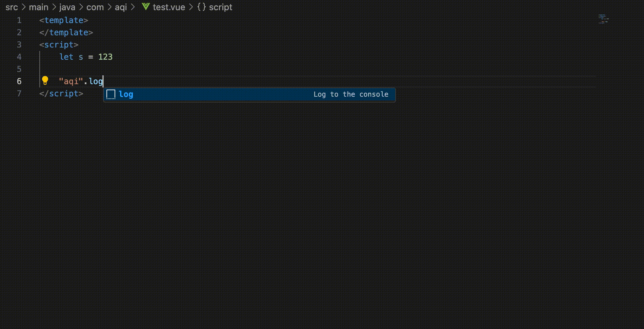Open the src breadcrumb folder
644x329 pixels.
coord(12,7)
